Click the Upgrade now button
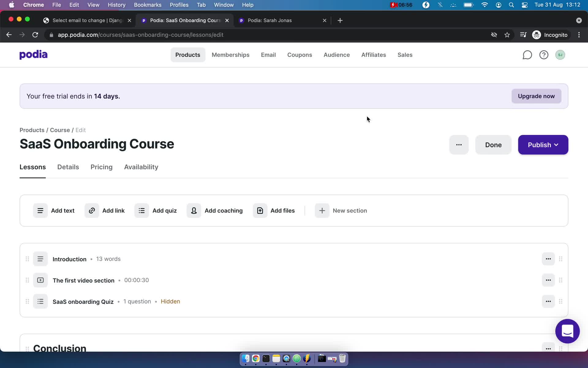The width and height of the screenshot is (588, 368). [x=536, y=96]
